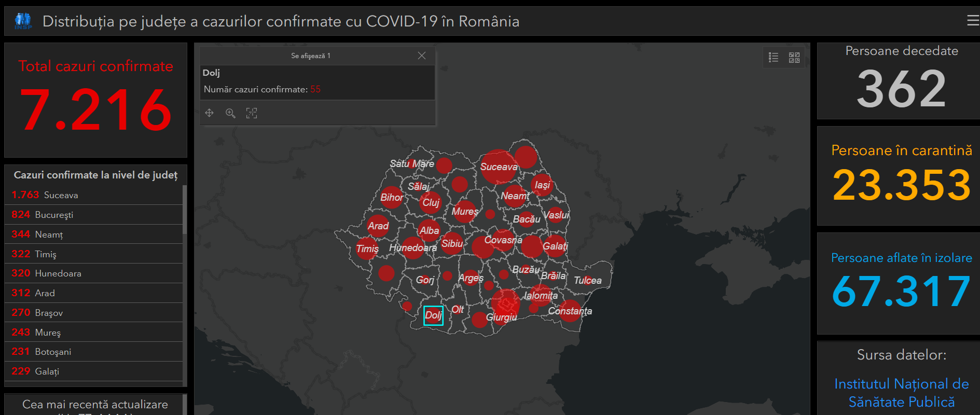Select București in the county list
The image size is (980, 415).
coord(93,215)
